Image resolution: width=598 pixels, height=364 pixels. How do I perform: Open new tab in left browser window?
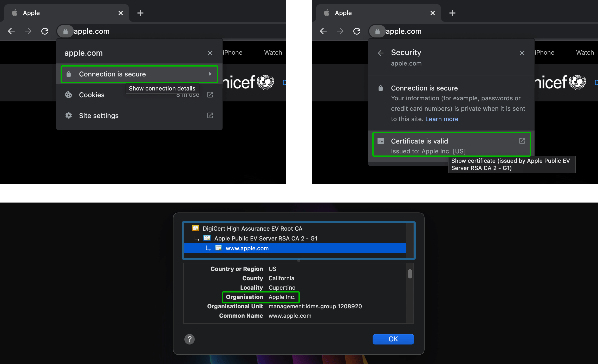point(140,13)
